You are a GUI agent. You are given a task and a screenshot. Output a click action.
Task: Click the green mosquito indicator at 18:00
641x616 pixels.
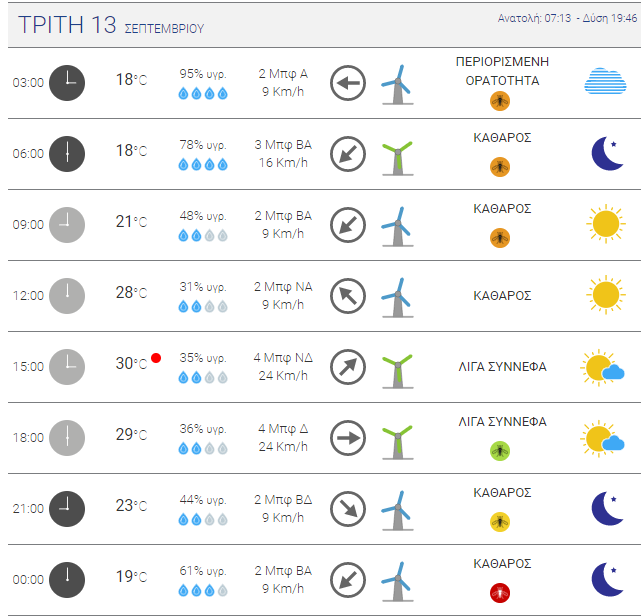tap(500, 451)
